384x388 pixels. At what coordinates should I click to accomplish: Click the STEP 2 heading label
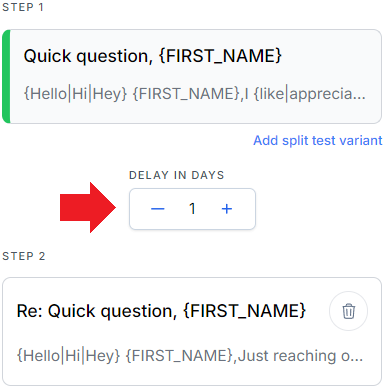23,256
